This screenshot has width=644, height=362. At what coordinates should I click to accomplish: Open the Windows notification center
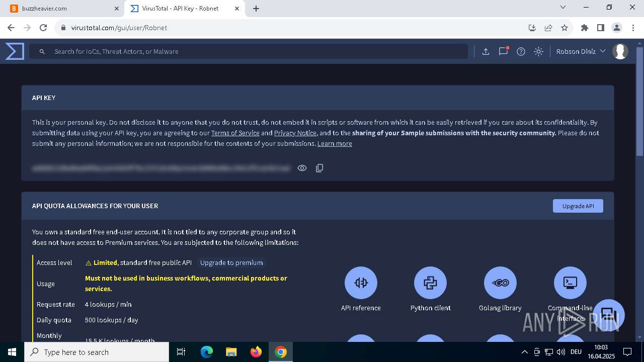[627, 352]
